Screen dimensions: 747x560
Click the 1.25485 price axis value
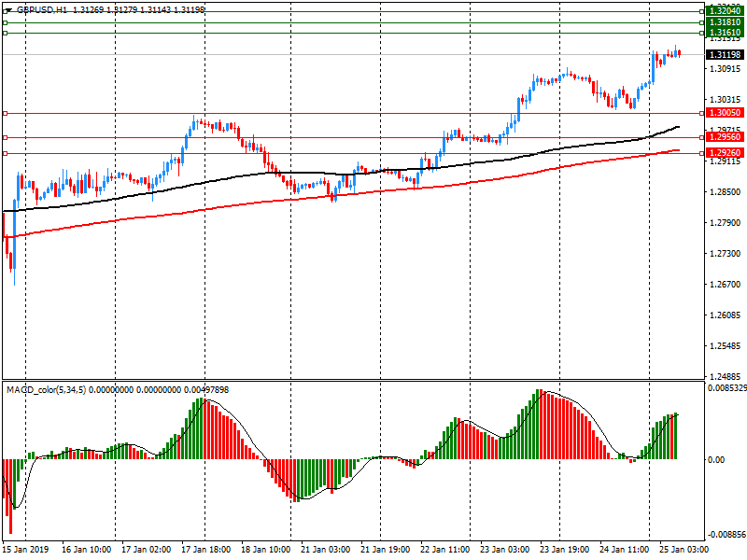click(726, 345)
